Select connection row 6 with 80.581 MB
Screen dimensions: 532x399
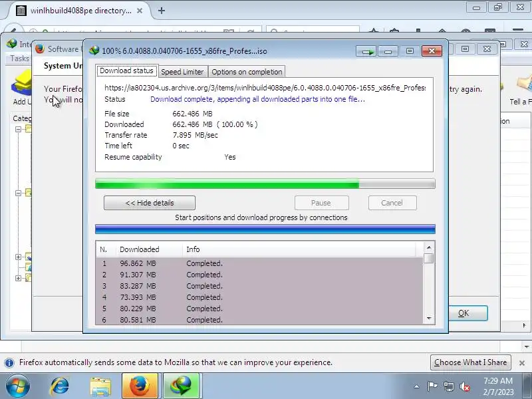[x=259, y=320]
